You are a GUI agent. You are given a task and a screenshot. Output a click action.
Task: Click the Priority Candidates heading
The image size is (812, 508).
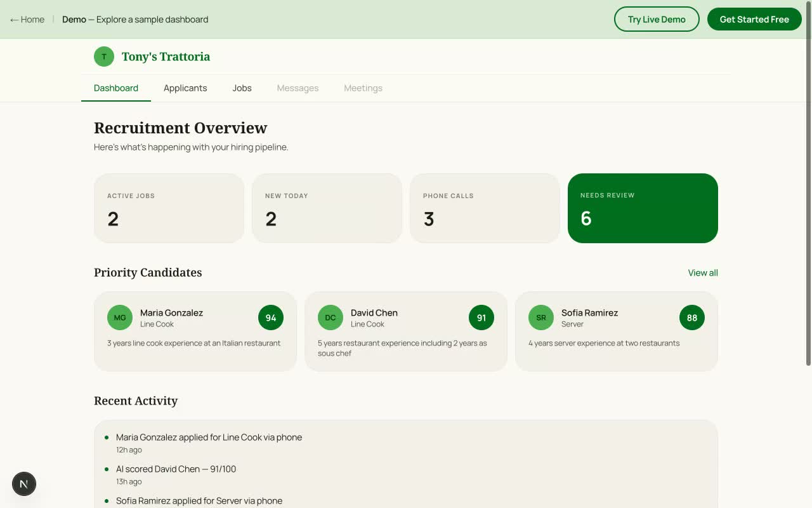point(148,272)
